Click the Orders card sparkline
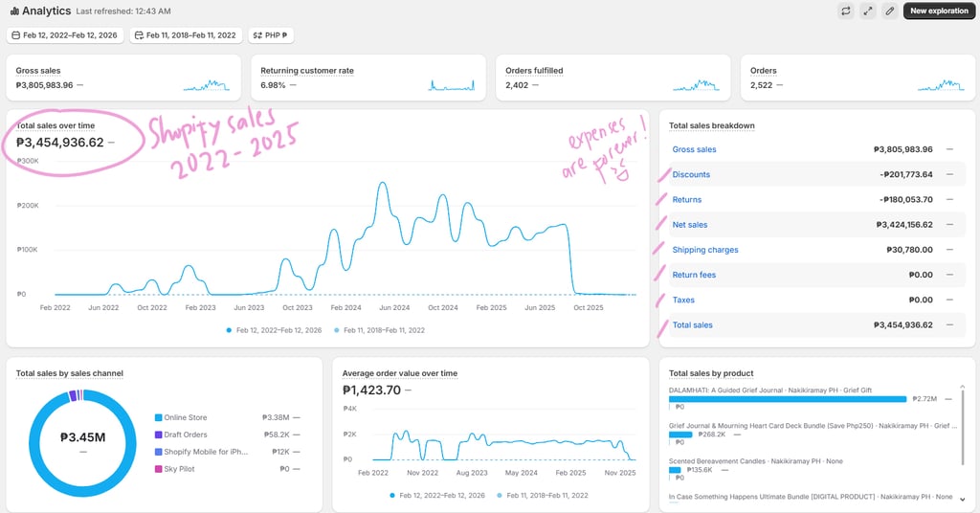 pos(941,85)
